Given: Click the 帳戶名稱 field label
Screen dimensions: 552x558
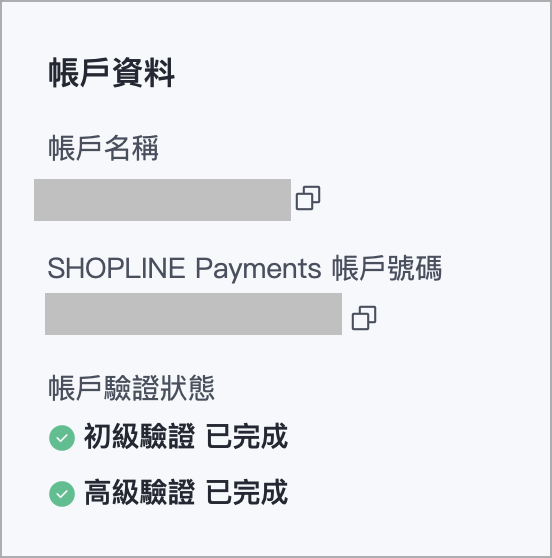Looking at the screenshot, I should [103, 148].
